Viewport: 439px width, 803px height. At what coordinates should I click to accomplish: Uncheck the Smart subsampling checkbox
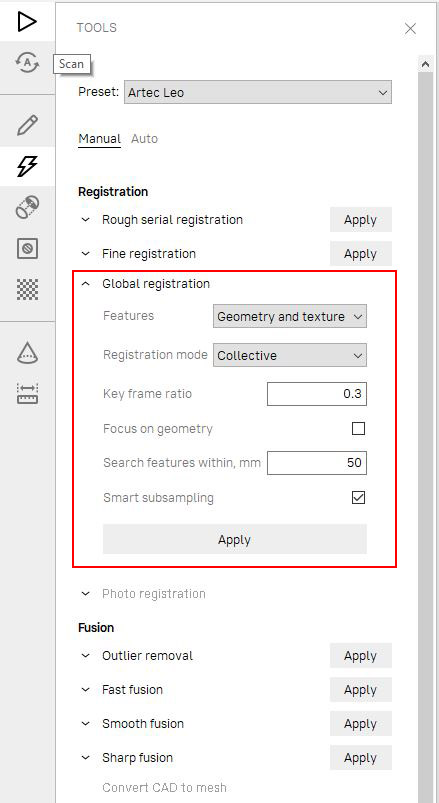(359, 497)
